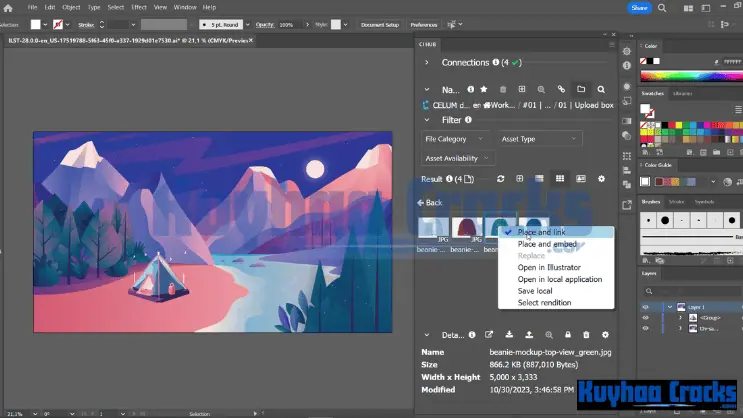The width and height of the screenshot is (743, 418).
Task: Click the download icon in Details row
Action: click(509, 335)
